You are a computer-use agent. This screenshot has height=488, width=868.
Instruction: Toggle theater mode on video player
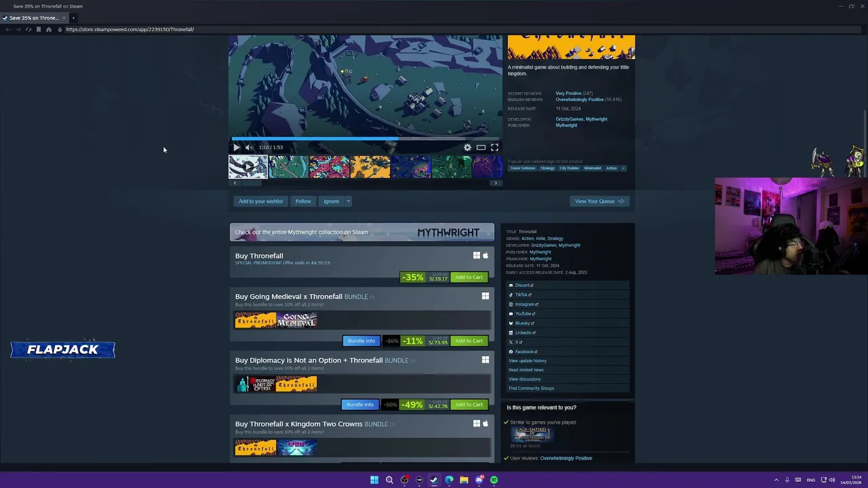click(481, 147)
